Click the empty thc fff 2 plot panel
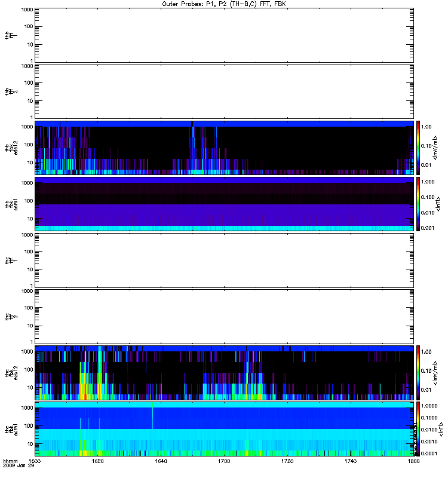Screen dimensions: 448x478 (x=224, y=317)
